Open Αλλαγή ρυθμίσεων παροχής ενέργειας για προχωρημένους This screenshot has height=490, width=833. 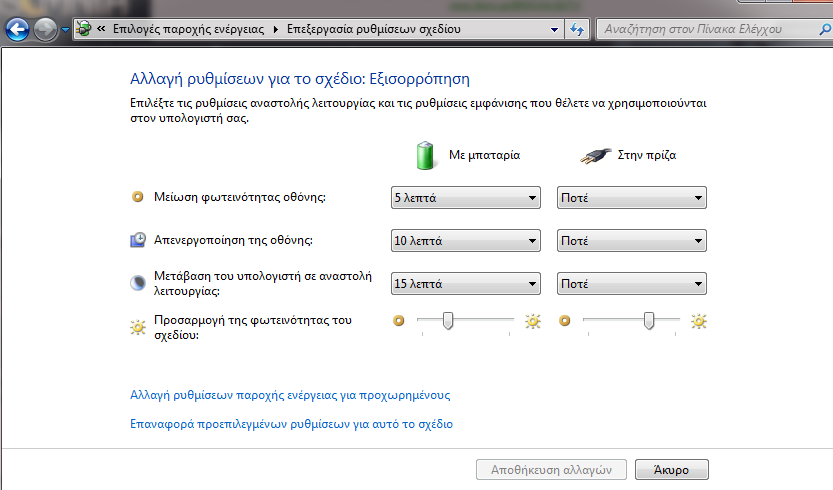290,395
